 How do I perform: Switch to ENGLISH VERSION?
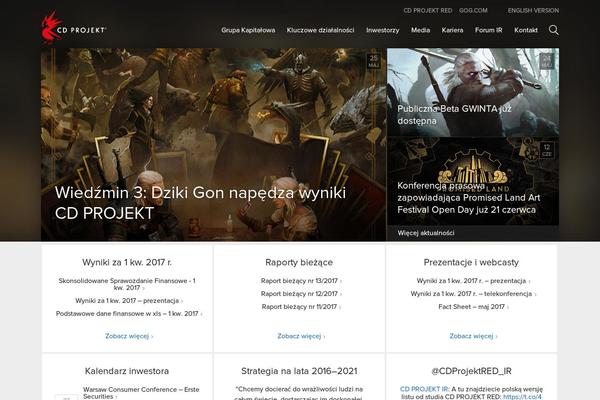point(533,10)
